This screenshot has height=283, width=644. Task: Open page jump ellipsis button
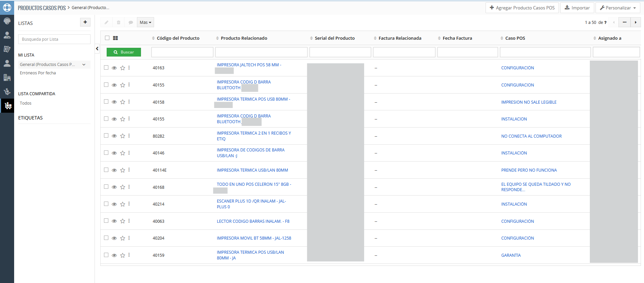click(624, 22)
